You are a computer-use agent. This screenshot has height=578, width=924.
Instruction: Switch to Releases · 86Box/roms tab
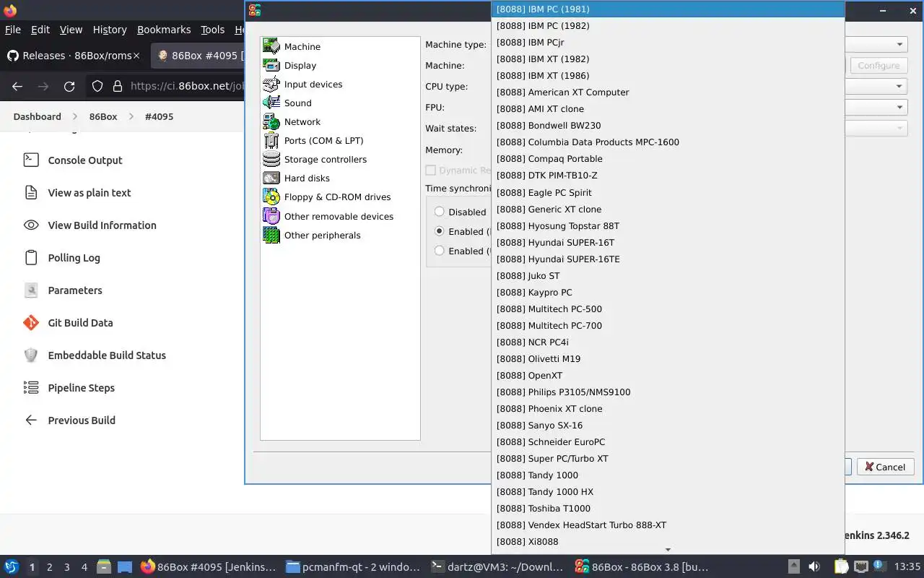pyautogui.click(x=74, y=55)
